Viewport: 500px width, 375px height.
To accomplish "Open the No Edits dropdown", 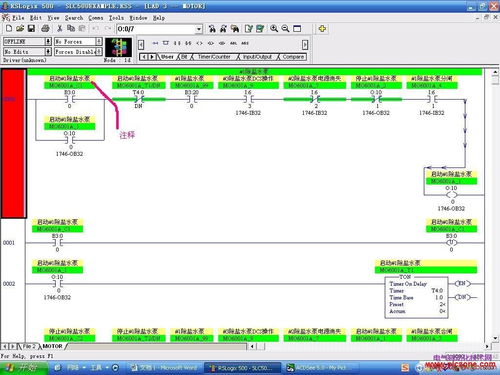I will point(48,52).
